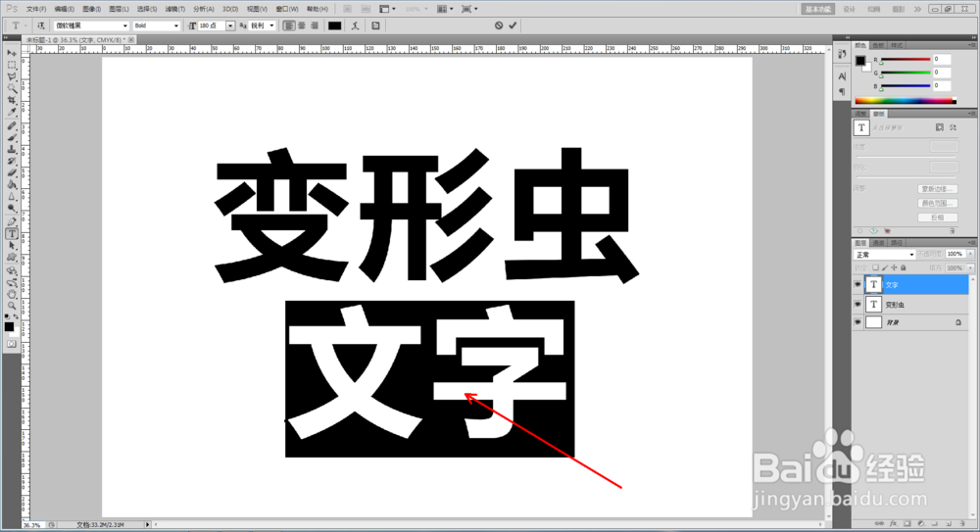Viewport: 980px width, 532px height.
Task: Open the font size dropdown arrow
Action: click(230, 25)
